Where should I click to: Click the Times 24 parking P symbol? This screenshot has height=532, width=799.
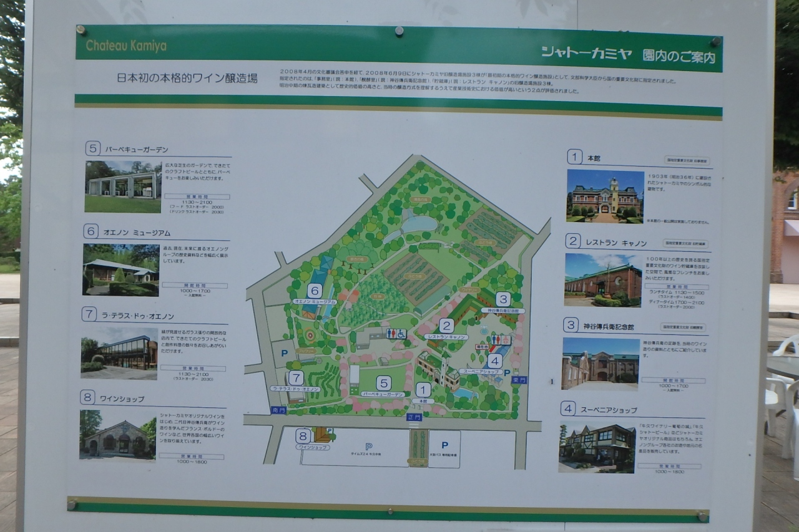(x=368, y=446)
